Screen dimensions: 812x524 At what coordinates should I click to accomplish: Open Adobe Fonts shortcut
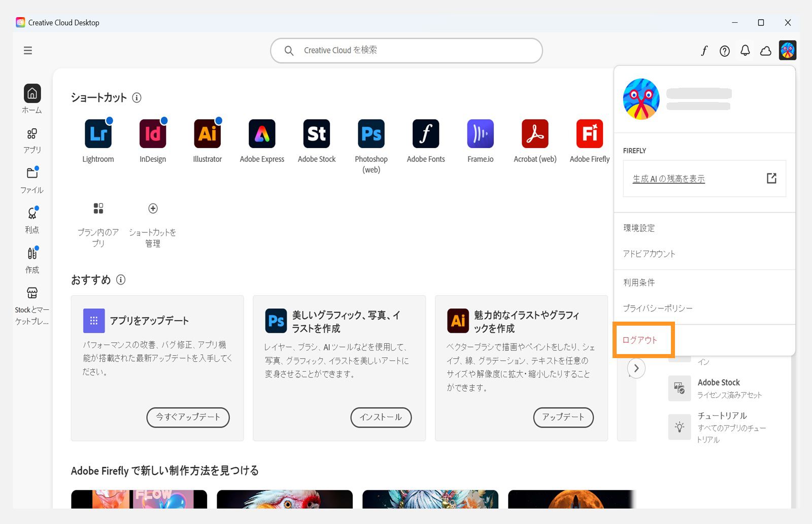click(x=426, y=134)
